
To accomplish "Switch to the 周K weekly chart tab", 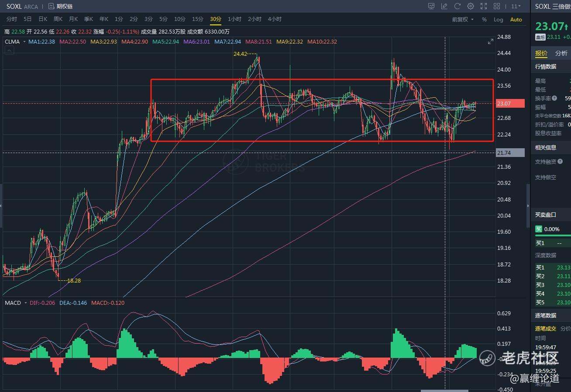I will click(58, 19).
